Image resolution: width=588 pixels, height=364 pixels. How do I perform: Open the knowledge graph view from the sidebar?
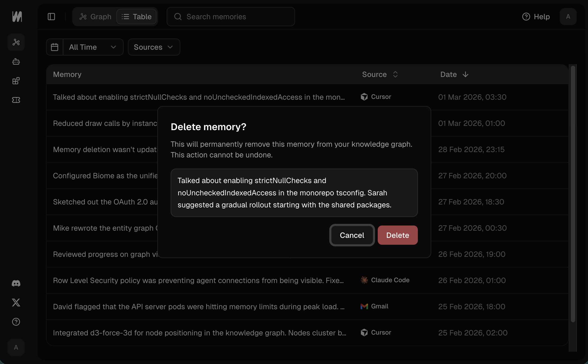coord(16,42)
